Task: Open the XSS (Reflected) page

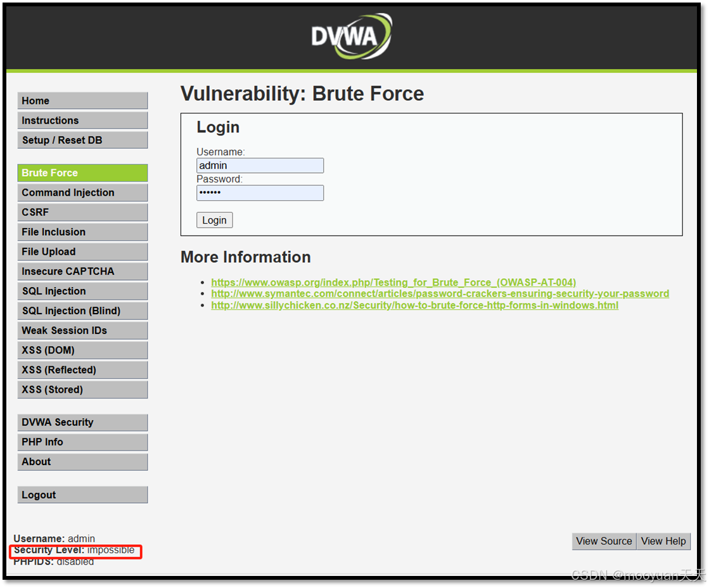Action: click(83, 370)
